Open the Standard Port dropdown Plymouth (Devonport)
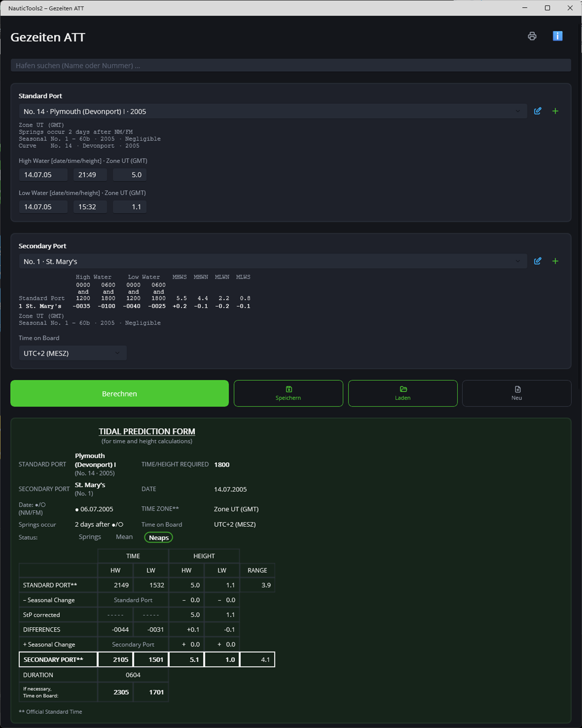 click(x=273, y=112)
